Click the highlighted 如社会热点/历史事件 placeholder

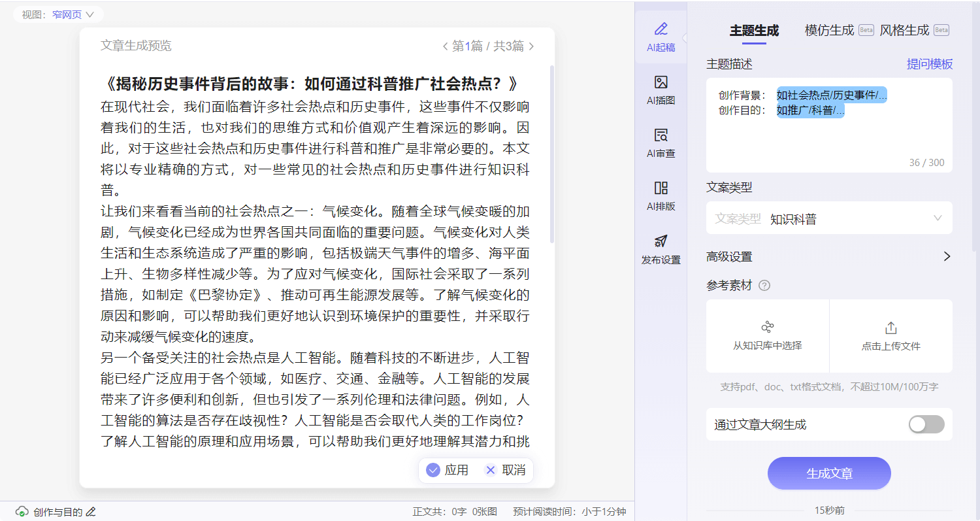(x=832, y=95)
